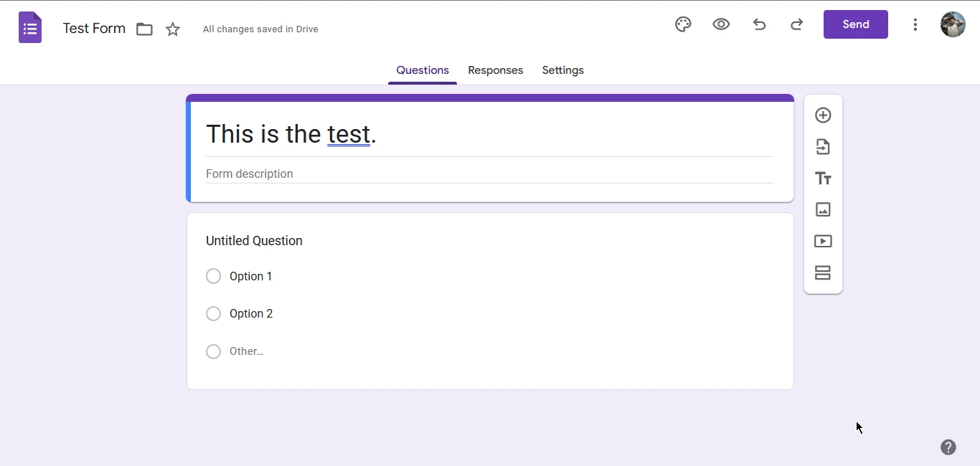
Task: Click the Undo arrow
Action: click(759, 24)
